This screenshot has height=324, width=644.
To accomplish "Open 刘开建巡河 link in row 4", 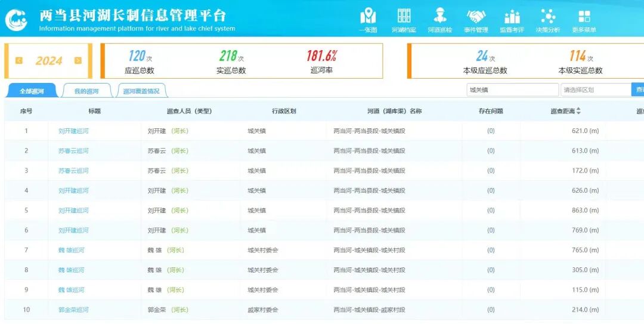I will point(73,191).
